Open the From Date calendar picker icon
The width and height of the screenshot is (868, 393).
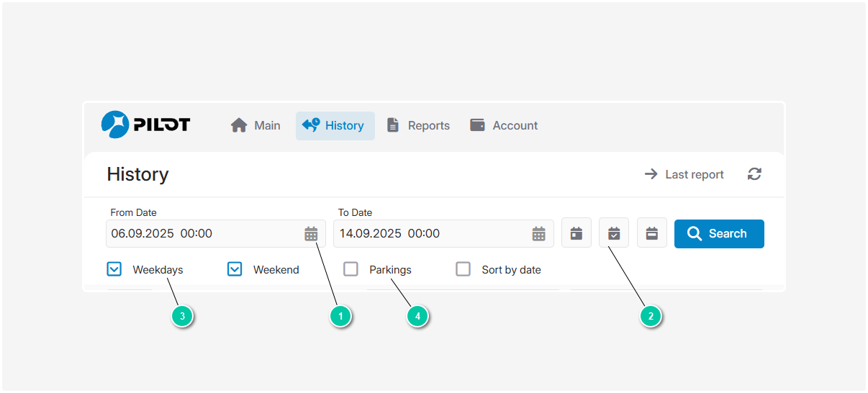(x=311, y=233)
